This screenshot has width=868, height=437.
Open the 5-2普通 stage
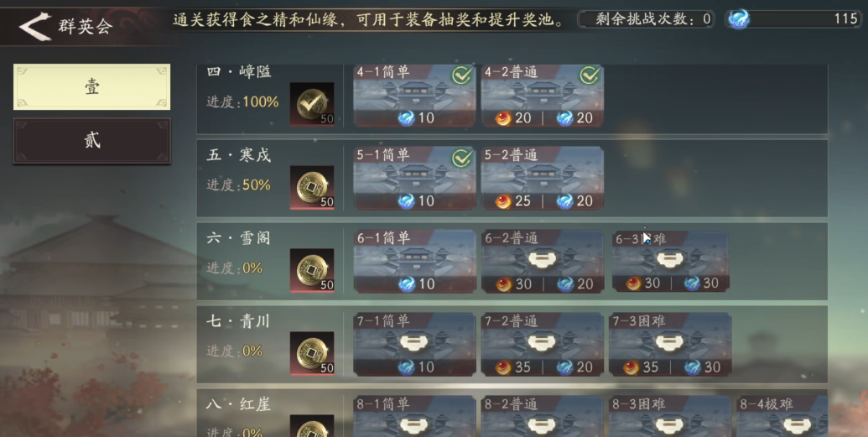click(543, 179)
